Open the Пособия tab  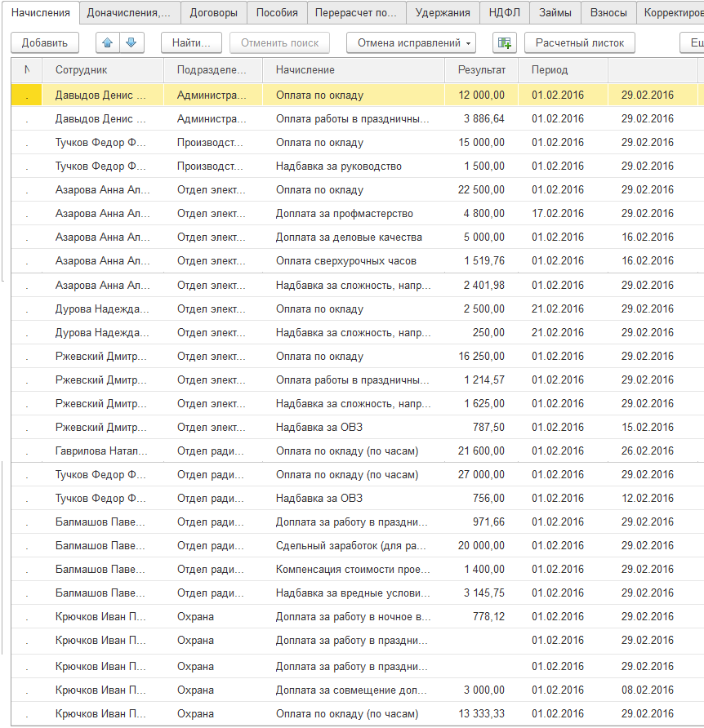pyautogui.click(x=277, y=13)
